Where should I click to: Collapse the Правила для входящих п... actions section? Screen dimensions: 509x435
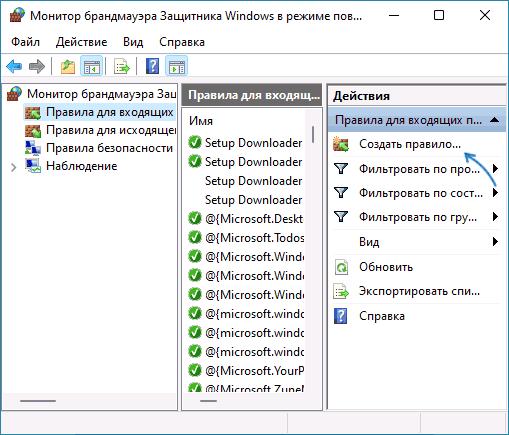pyautogui.click(x=494, y=120)
